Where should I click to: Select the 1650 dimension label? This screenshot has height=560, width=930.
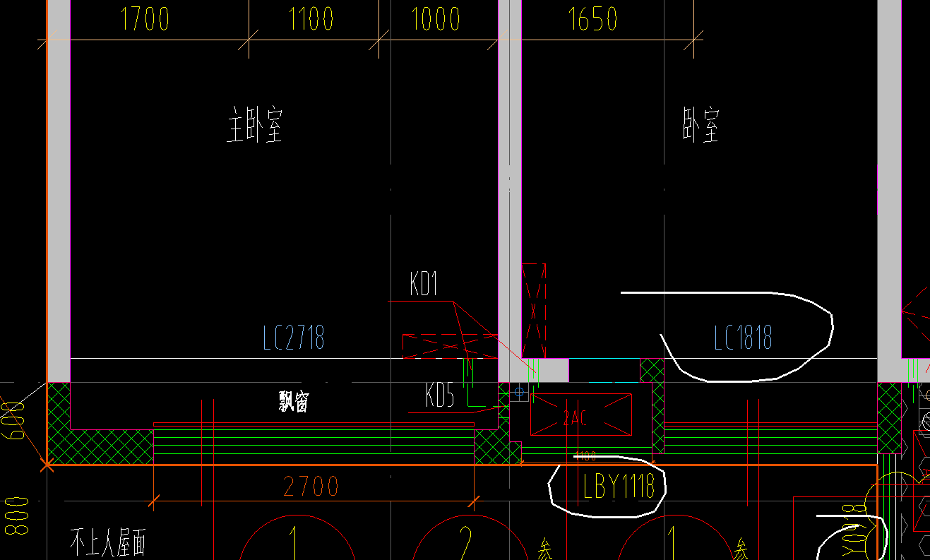pyautogui.click(x=593, y=20)
